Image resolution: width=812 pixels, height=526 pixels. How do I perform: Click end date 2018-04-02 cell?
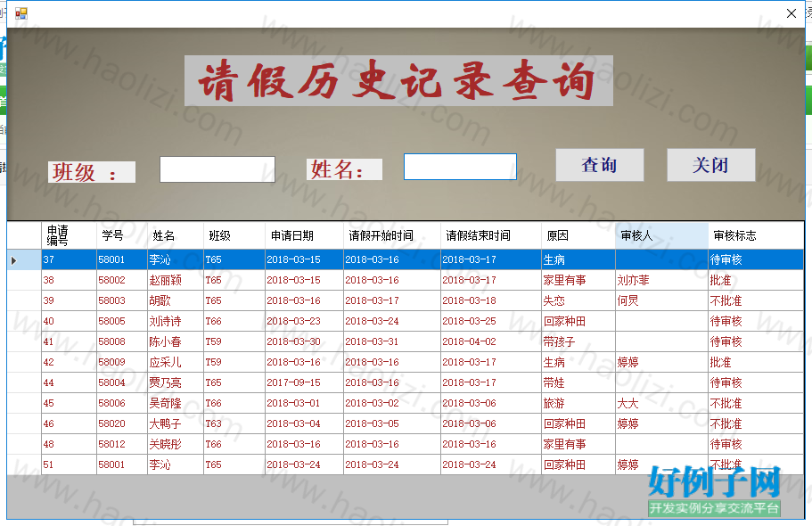pyautogui.click(x=491, y=342)
